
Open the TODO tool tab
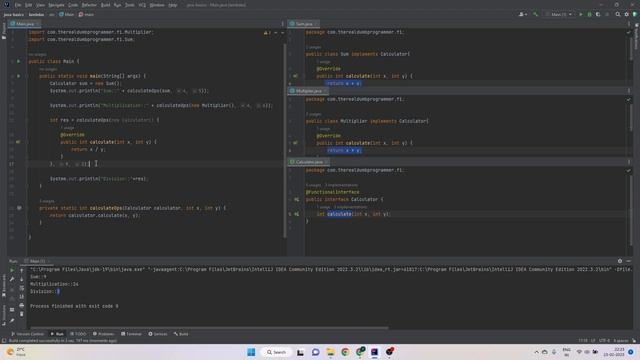(x=78, y=334)
